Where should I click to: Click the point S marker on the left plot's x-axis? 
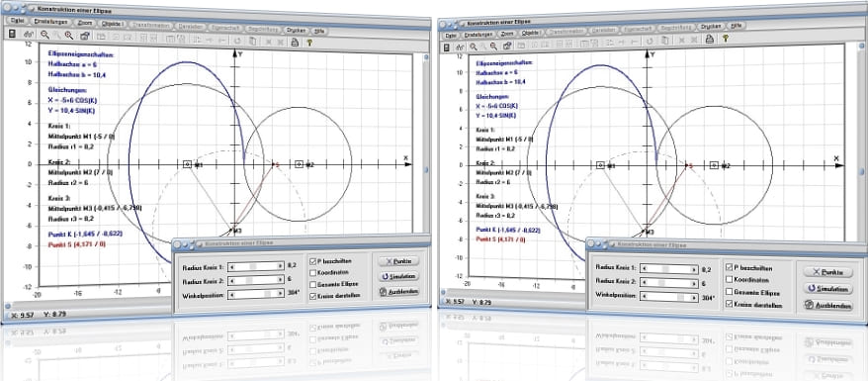(x=274, y=164)
